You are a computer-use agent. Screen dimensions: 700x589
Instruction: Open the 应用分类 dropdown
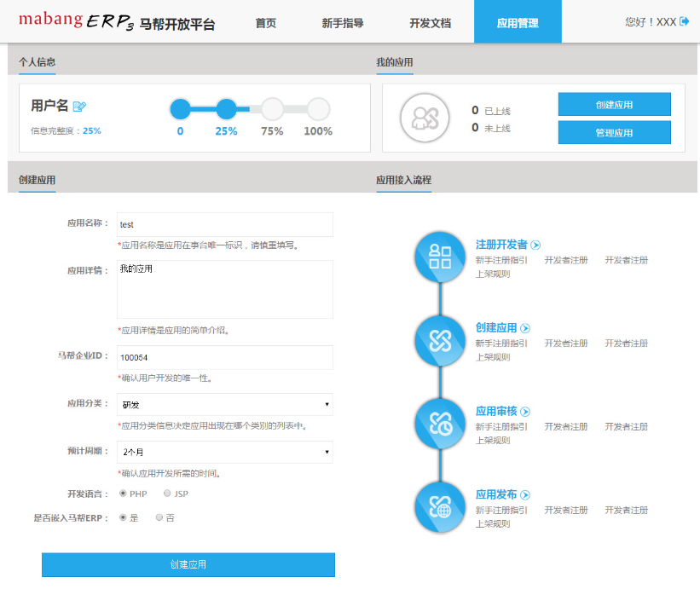(x=225, y=404)
